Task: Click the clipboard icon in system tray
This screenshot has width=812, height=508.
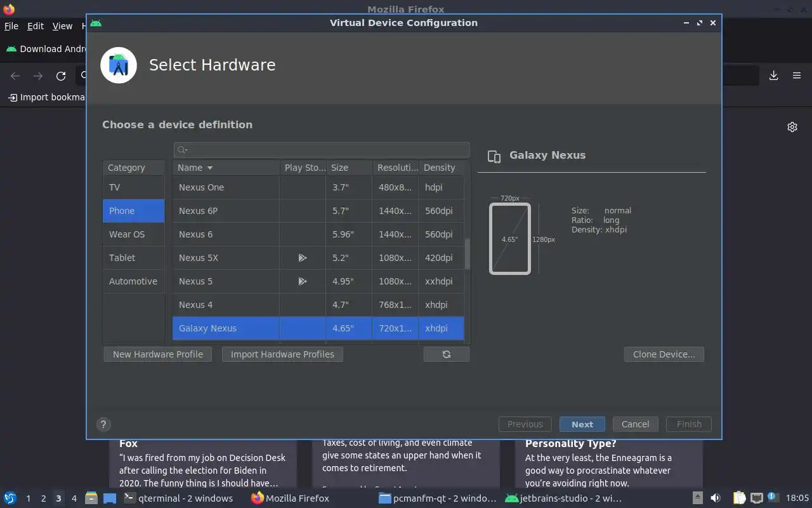Action: [740, 498]
